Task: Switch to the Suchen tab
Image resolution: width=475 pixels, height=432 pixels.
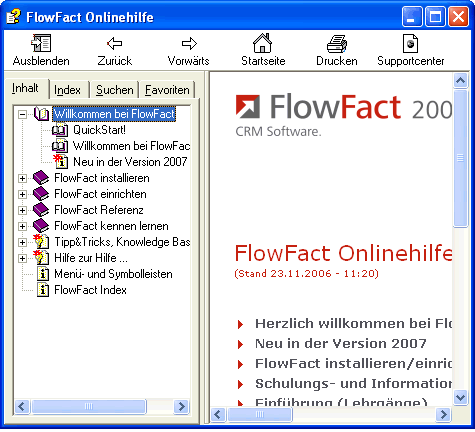Action: [x=115, y=90]
